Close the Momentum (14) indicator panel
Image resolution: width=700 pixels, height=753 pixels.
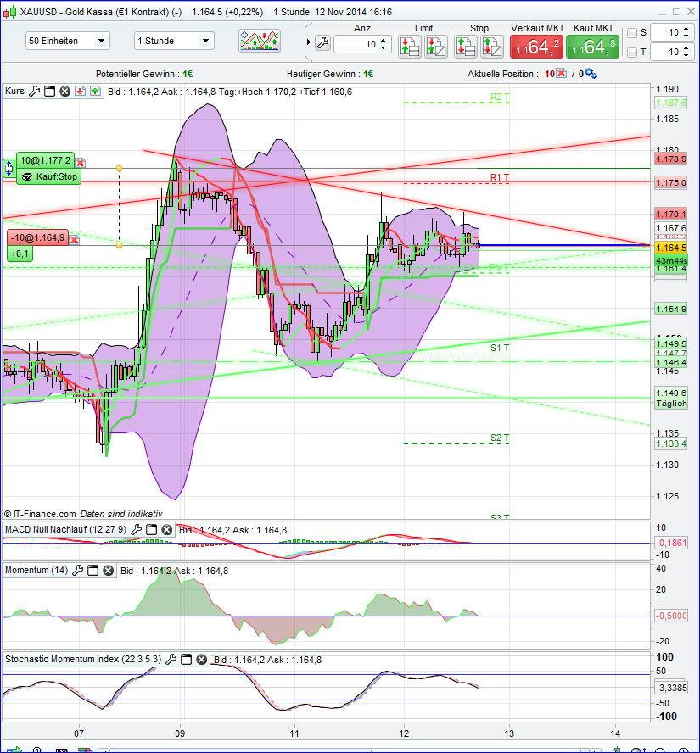(108, 570)
